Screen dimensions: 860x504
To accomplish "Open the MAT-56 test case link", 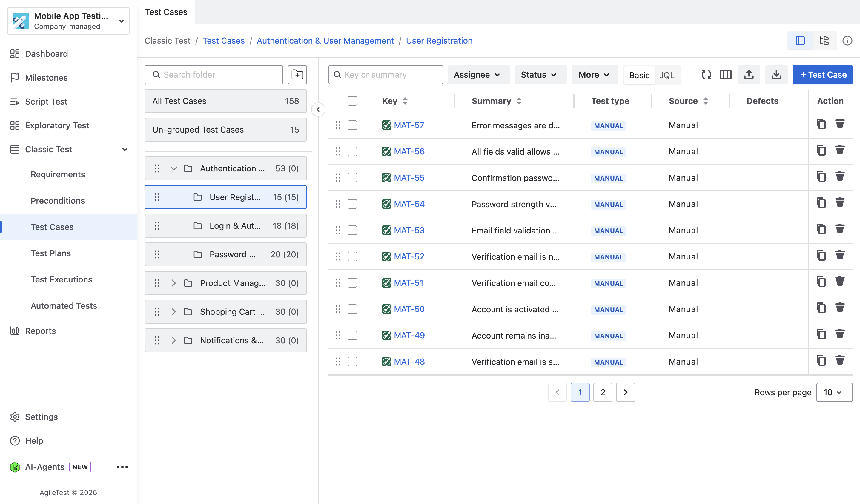I will coord(409,151).
